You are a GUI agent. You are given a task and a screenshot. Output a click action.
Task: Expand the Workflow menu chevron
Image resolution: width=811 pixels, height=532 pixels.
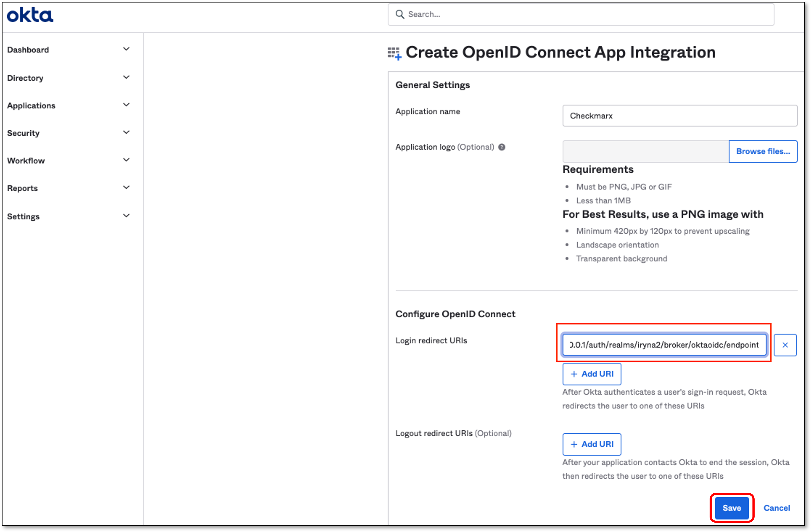click(126, 160)
